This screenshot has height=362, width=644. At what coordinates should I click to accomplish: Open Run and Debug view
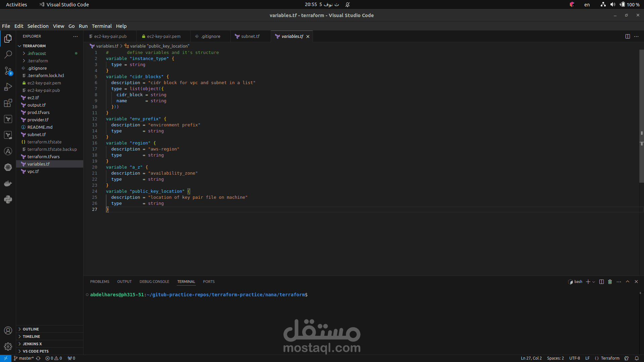(x=8, y=87)
